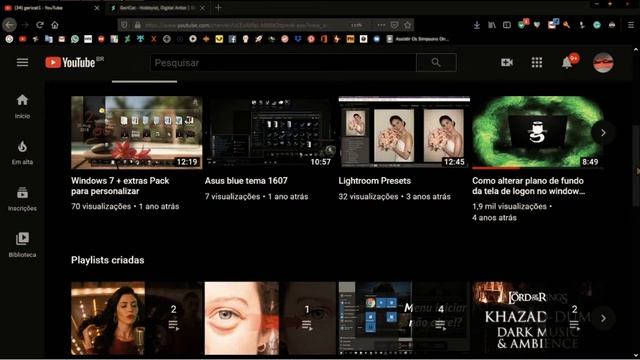Click the 70 visualizações metadata text

[101, 207]
